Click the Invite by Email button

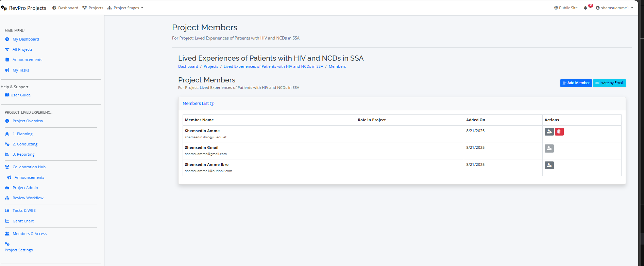(609, 83)
